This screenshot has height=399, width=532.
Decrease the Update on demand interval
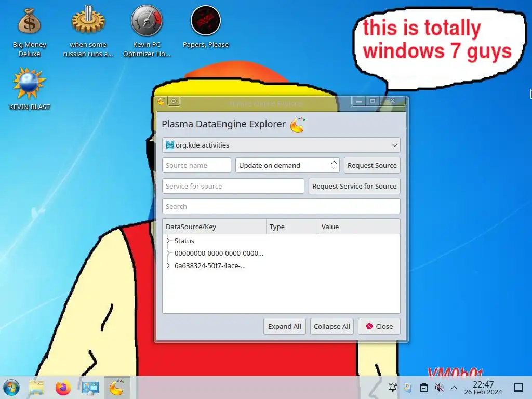(x=334, y=168)
